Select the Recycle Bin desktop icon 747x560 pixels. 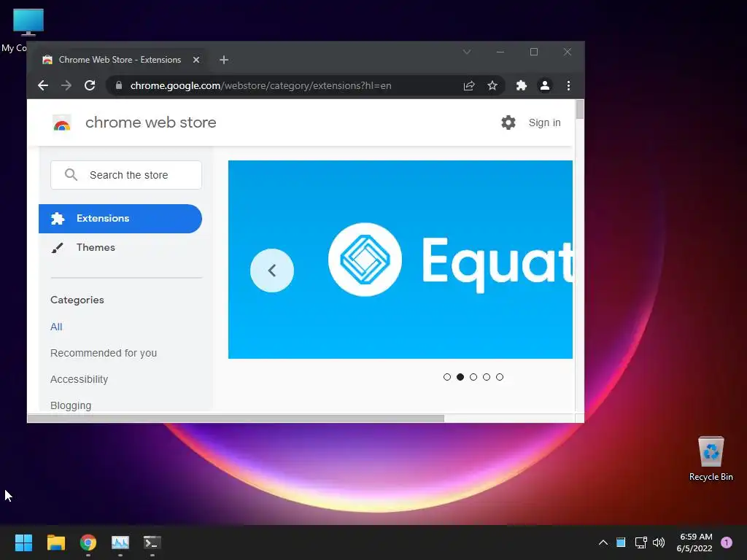pyautogui.click(x=711, y=459)
